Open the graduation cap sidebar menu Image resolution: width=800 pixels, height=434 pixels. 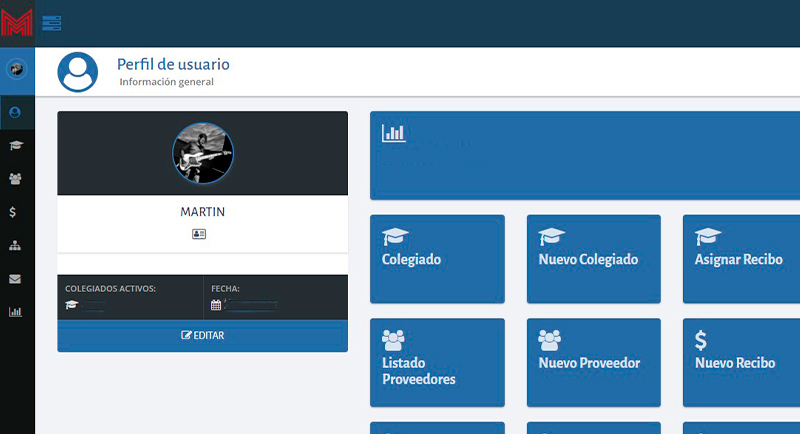click(x=15, y=146)
